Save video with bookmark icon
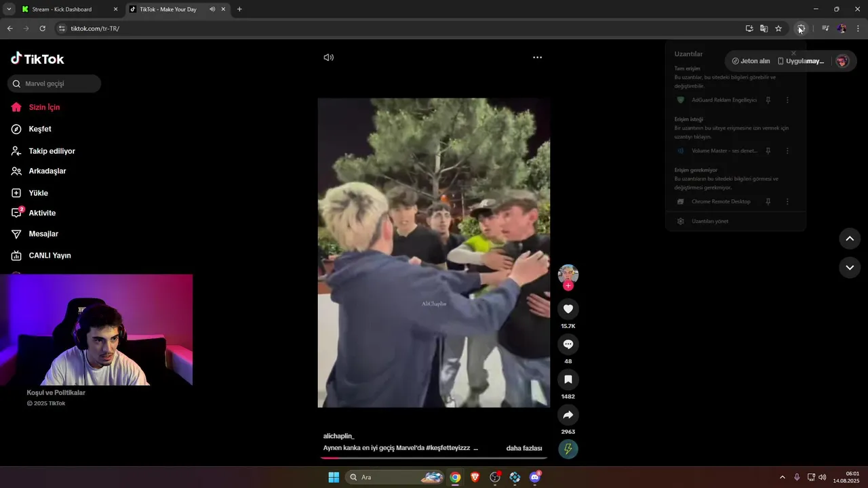This screenshot has width=868, height=488. point(568,380)
